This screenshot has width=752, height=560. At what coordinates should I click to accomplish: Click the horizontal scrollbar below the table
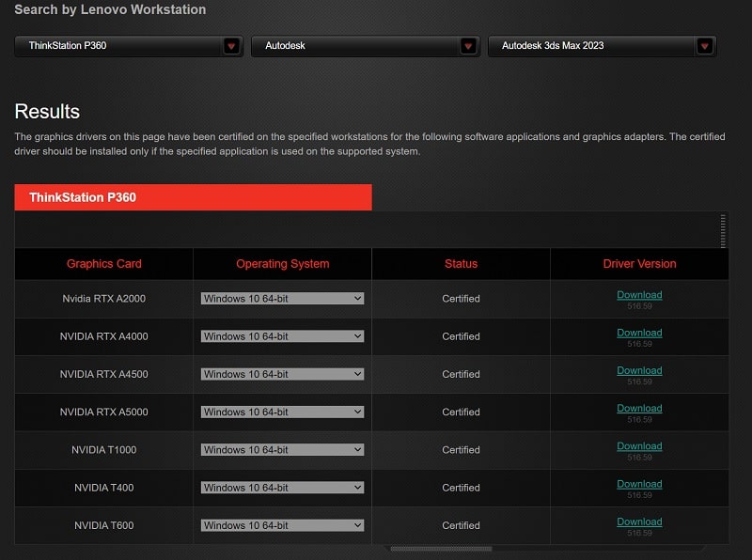(441, 549)
